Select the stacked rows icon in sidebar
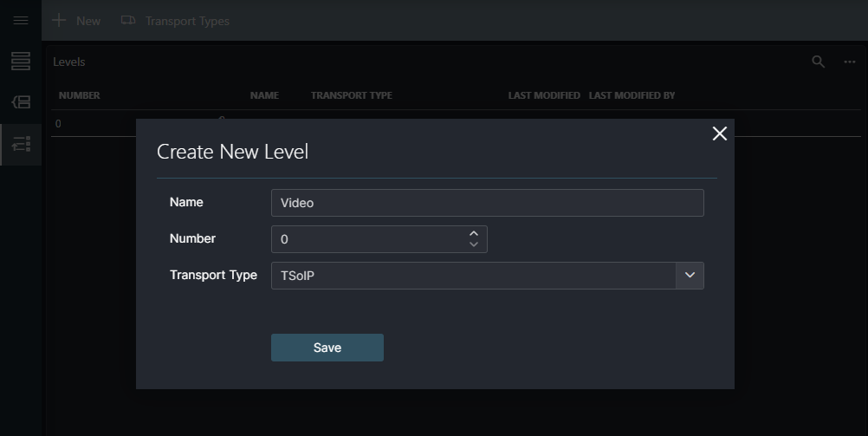This screenshot has height=436, width=868. click(x=21, y=62)
